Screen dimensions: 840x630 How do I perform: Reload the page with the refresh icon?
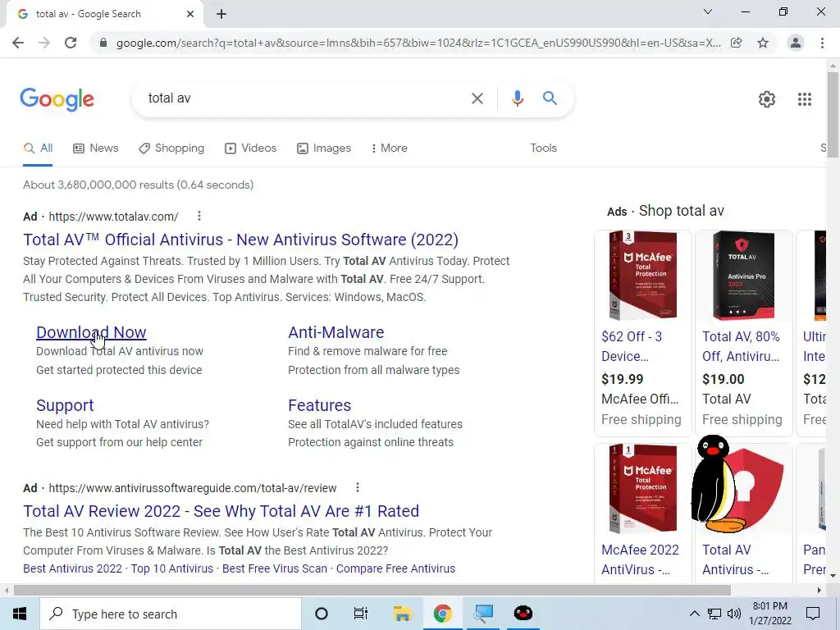click(71, 43)
